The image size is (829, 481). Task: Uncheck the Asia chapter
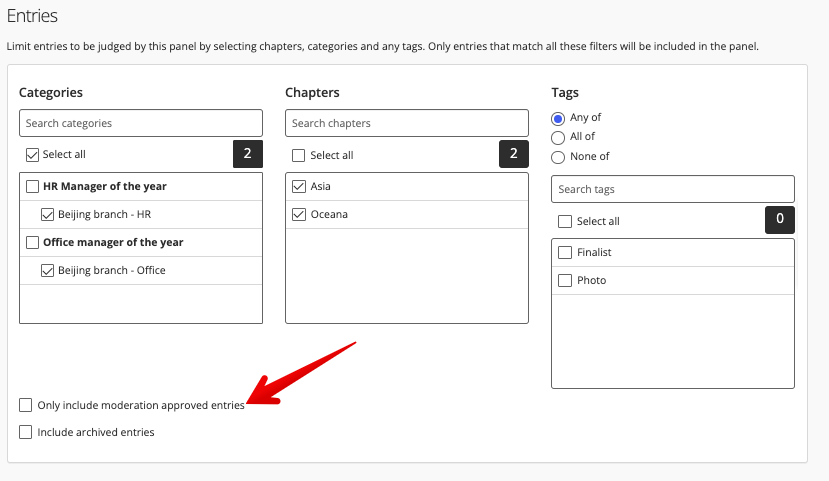(299, 187)
